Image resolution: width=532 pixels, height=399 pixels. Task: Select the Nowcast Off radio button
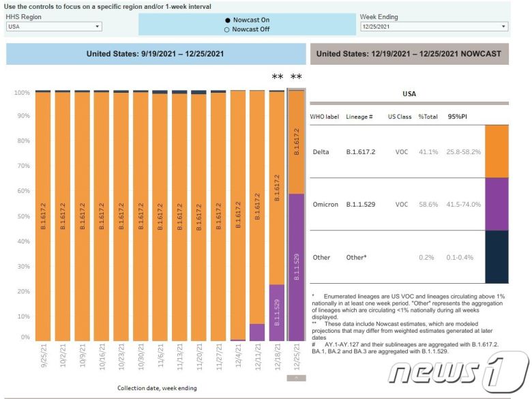tap(227, 29)
